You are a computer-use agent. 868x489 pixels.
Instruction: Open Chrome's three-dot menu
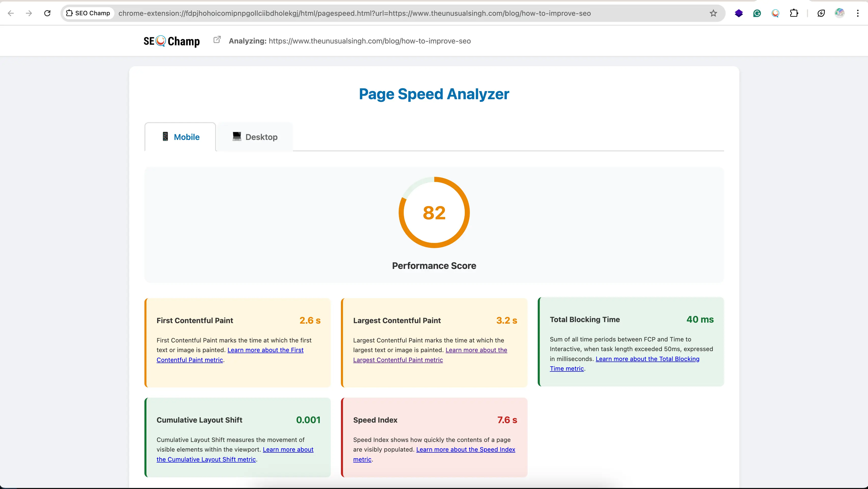[858, 13]
